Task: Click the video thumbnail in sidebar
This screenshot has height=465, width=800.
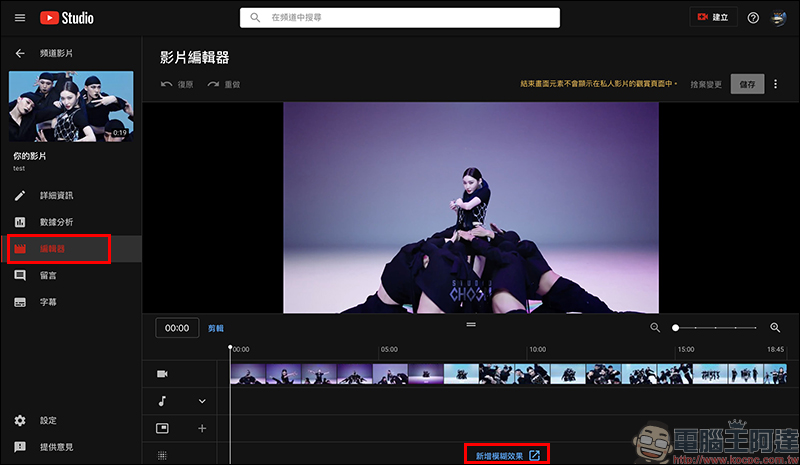Action: pyautogui.click(x=70, y=106)
